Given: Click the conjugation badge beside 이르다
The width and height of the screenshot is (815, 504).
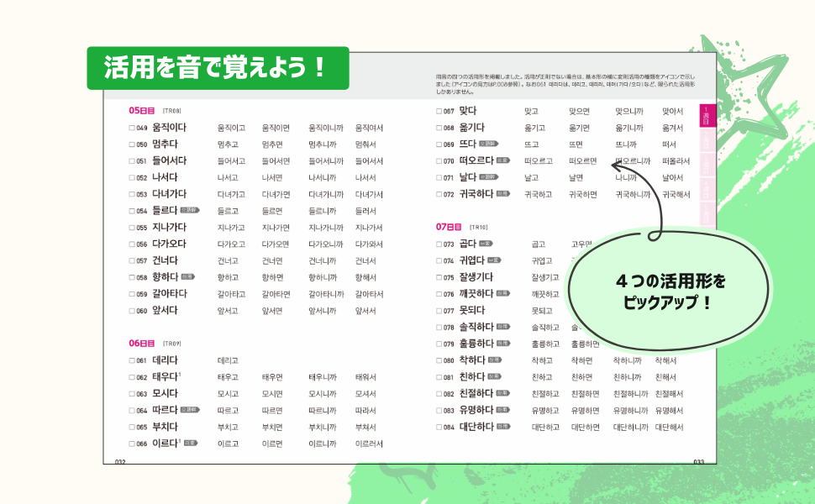Looking at the screenshot, I should [191, 443].
